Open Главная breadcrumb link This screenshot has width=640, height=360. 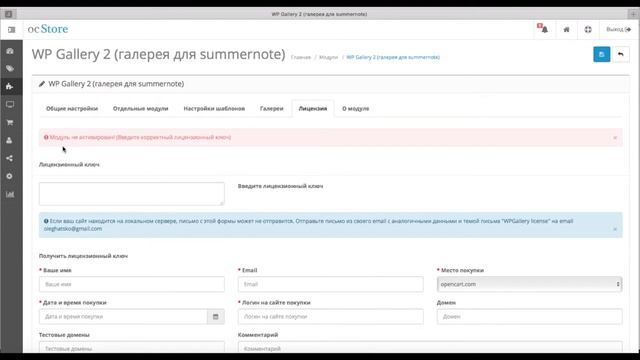point(301,57)
